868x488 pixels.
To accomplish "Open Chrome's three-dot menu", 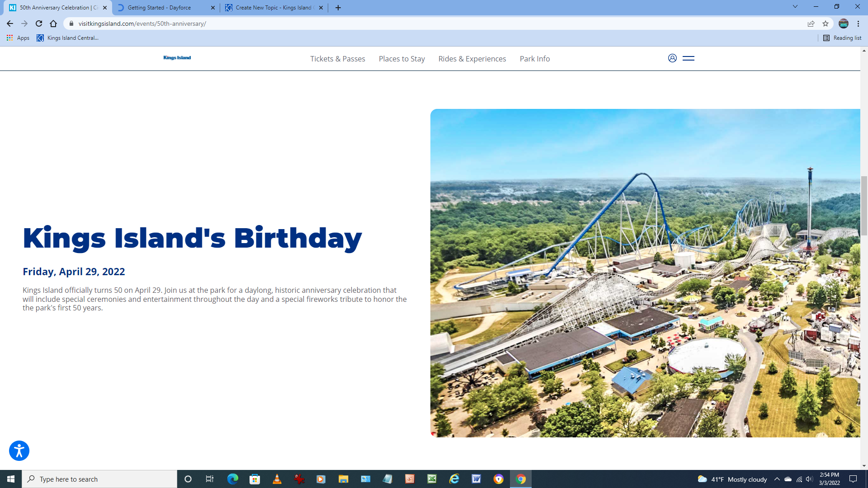I will point(859,23).
